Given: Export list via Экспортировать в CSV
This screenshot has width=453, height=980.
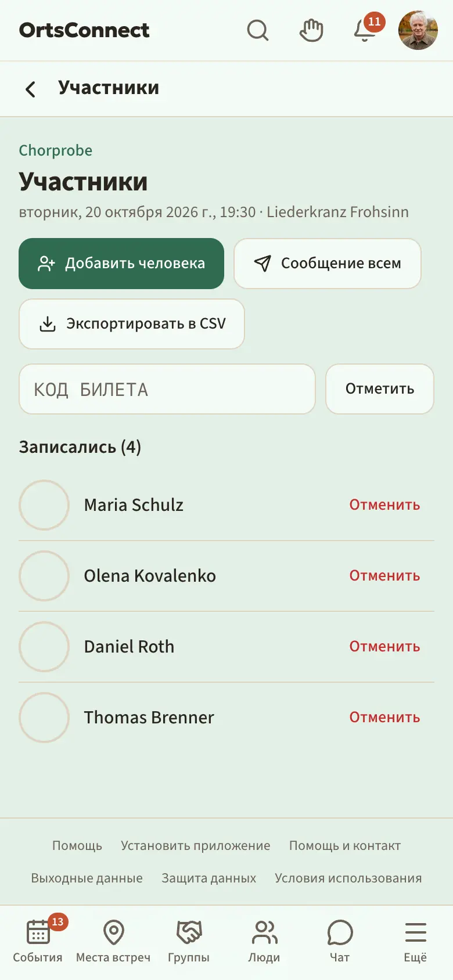Looking at the screenshot, I should (132, 324).
